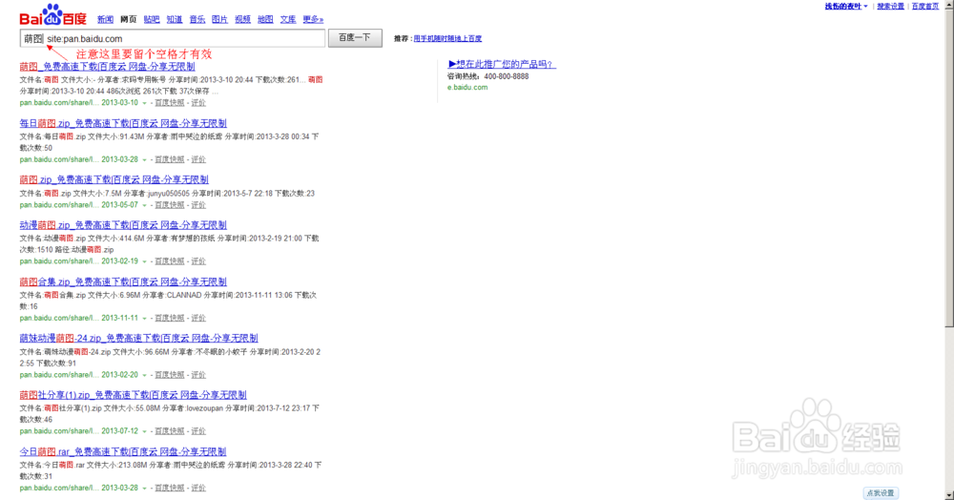Expand the arrow beside date 2013-07-12

[144, 431]
